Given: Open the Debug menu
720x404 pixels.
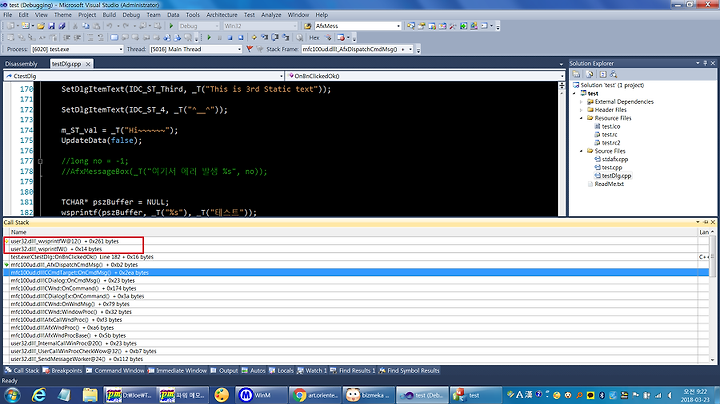Looking at the screenshot, I should (131, 15).
